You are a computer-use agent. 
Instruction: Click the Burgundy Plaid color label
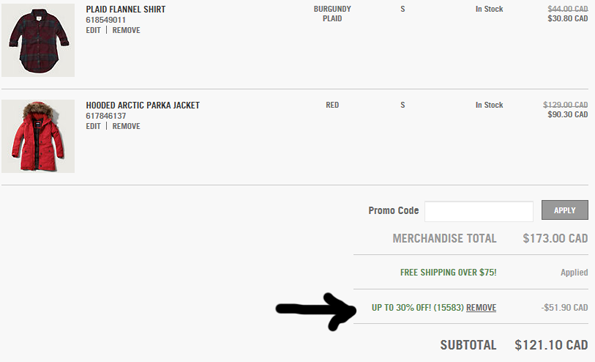click(x=332, y=14)
